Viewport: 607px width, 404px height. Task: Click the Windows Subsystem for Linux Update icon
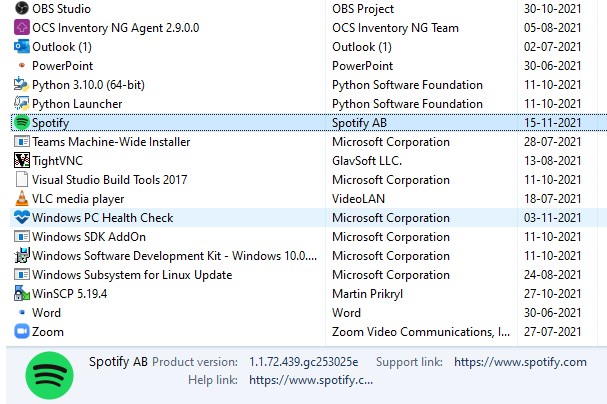pyautogui.click(x=22, y=274)
